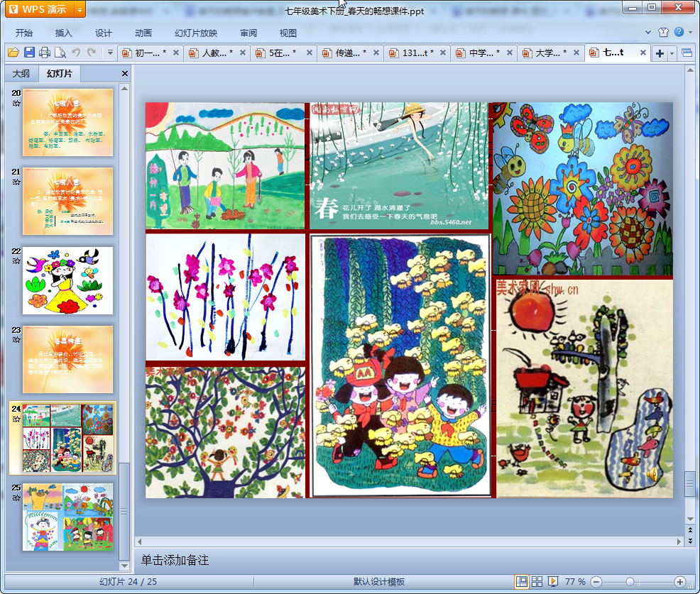Switch to the 幻灯片 pane tab
The image size is (700, 594).
60,74
